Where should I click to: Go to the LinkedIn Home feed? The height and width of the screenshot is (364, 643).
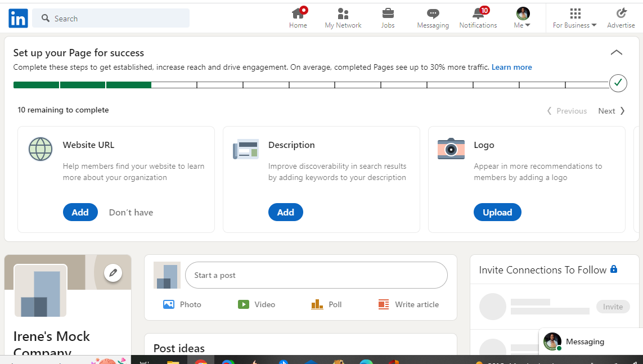298,17
